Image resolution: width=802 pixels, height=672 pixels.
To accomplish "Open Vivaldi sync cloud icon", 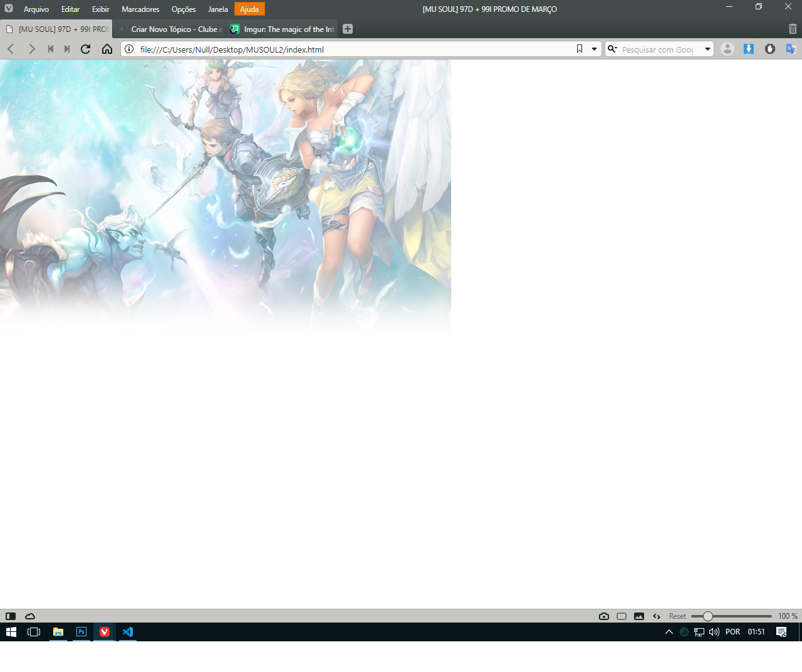I will click(x=30, y=616).
